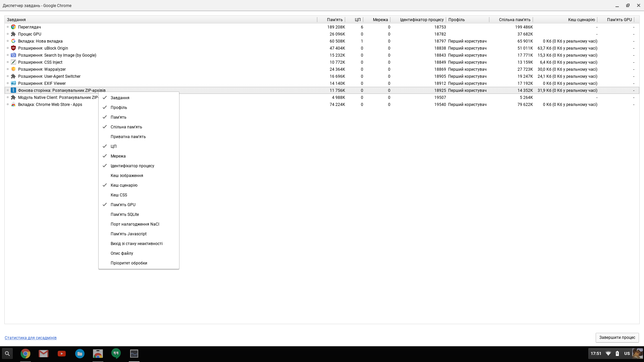Image resolution: width=644 pixels, height=362 pixels.
Task: Click the CSS Inject extension icon
Action: coord(13,62)
